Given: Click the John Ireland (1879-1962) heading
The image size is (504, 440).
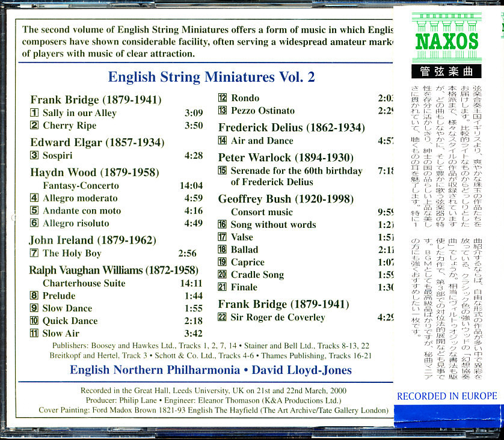Looking at the screenshot, I should tap(93, 240).
